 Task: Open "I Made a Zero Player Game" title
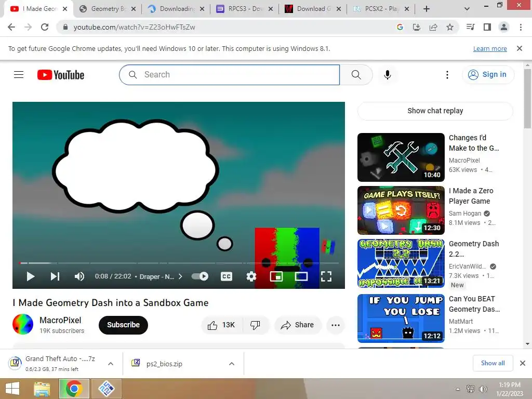click(471, 196)
